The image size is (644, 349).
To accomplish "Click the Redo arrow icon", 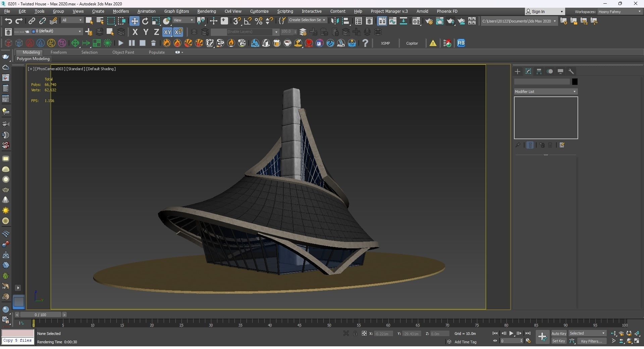I will point(19,21).
